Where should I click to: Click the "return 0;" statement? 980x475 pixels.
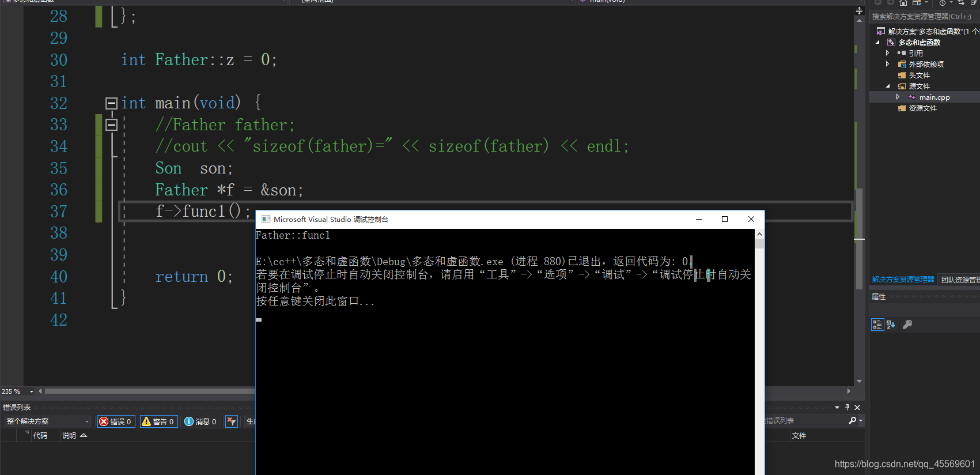pos(194,277)
